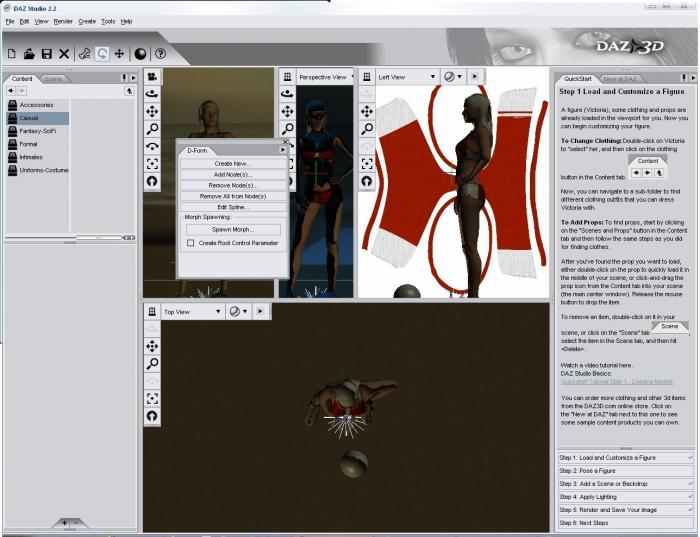The image size is (700, 537).
Task: Click the Edit Spline... button
Action: pos(233,207)
